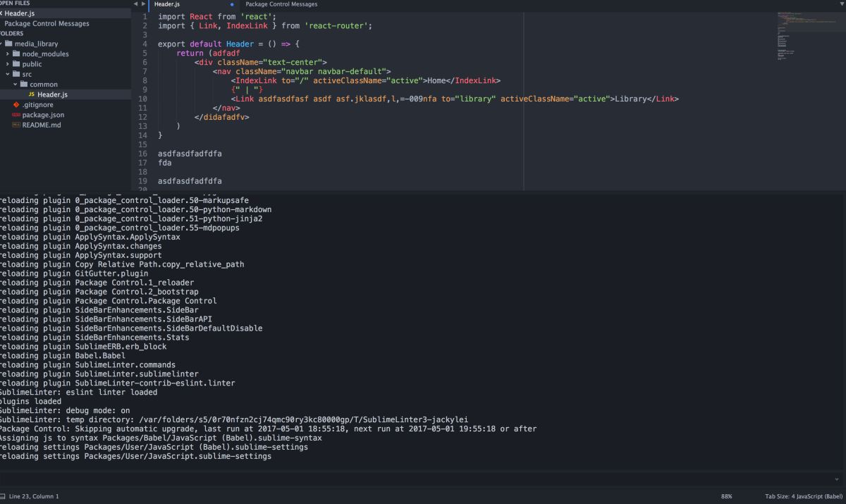846x504 pixels.
Task: Collapse the media_library folder arrow
Action: [x=1, y=44]
